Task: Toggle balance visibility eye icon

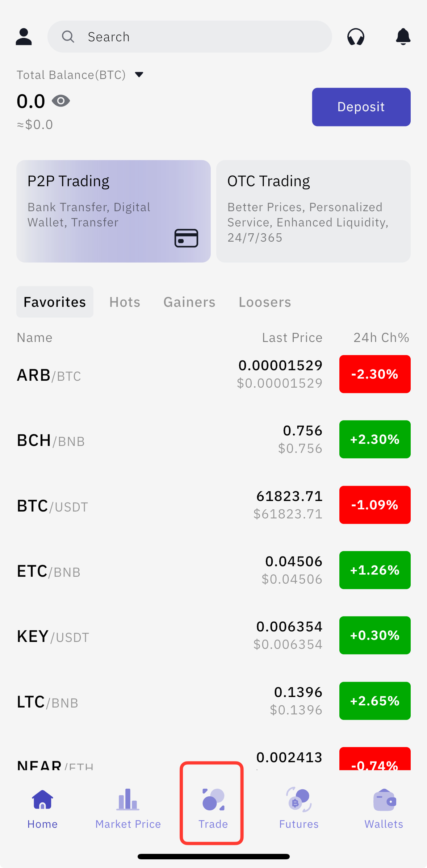Action: [61, 101]
